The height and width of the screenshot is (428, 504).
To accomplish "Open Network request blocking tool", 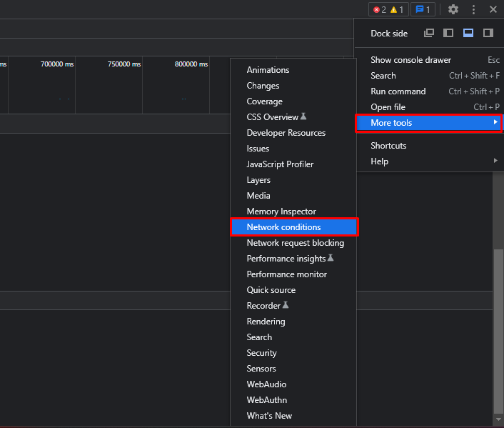I will point(295,243).
